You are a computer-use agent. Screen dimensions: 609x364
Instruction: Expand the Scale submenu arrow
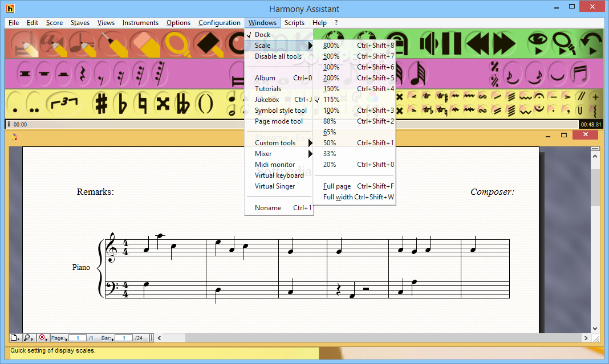click(x=310, y=46)
